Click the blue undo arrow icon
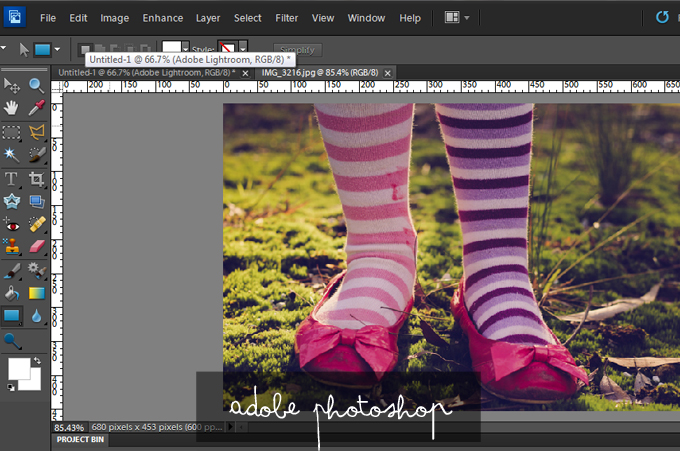Screen dimensions: 680x451 pos(662,17)
